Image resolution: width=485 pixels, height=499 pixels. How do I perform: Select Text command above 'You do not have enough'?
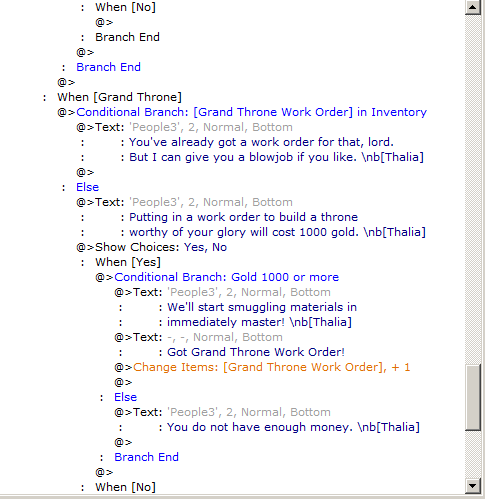coord(222,412)
